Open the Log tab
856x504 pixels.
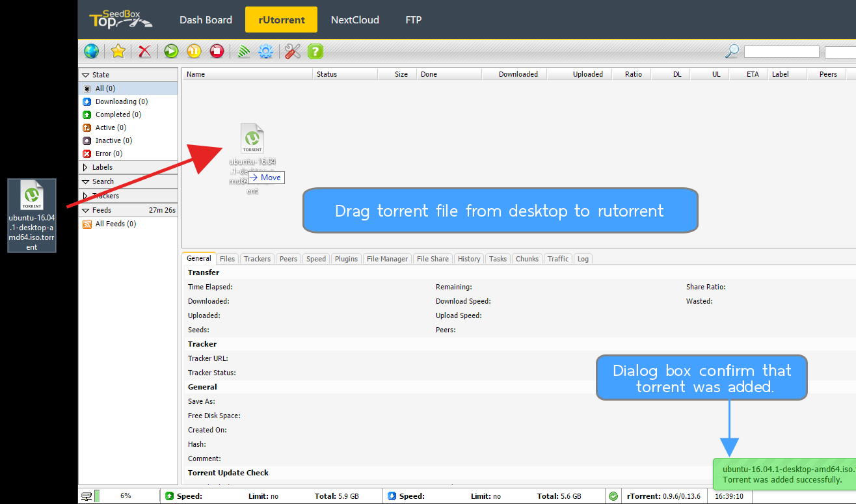(583, 259)
